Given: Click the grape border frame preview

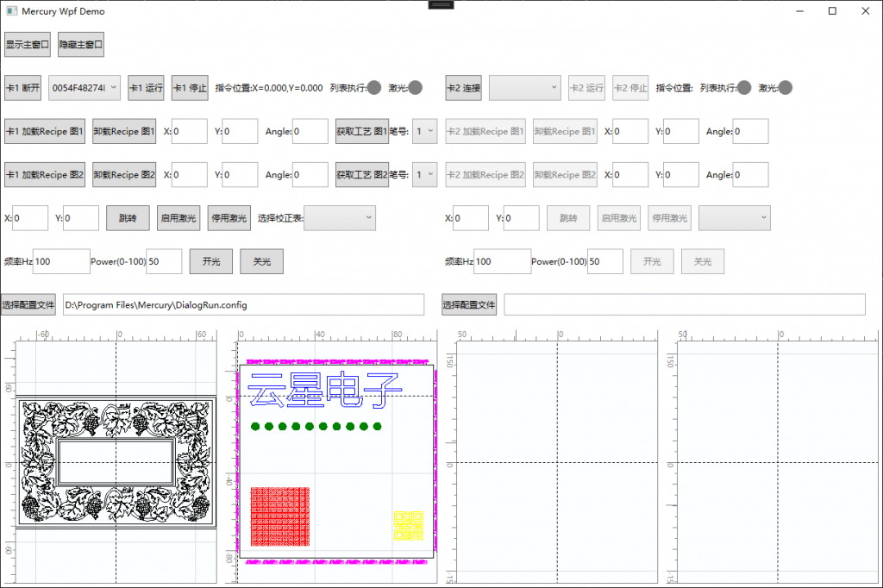Looking at the screenshot, I should (116, 462).
